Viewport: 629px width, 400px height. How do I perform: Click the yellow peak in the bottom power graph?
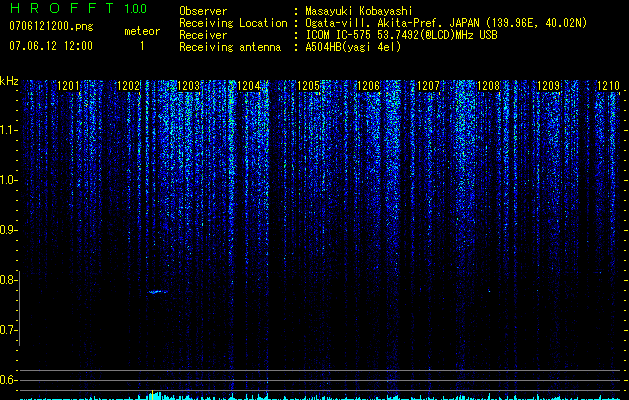(x=152, y=394)
